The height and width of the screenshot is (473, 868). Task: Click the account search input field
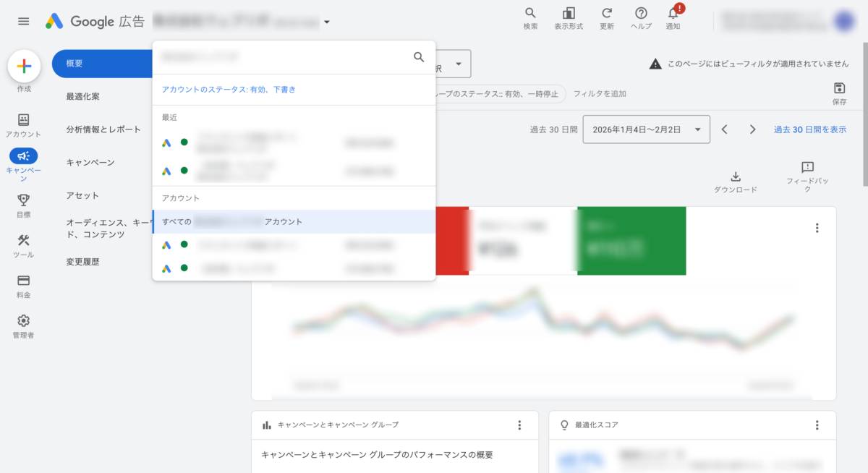click(282, 56)
